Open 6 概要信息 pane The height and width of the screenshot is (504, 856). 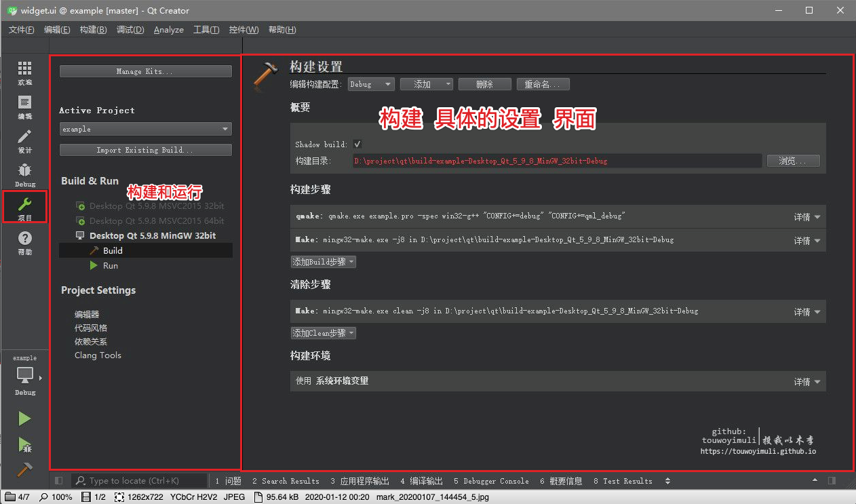tap(561, 481)
